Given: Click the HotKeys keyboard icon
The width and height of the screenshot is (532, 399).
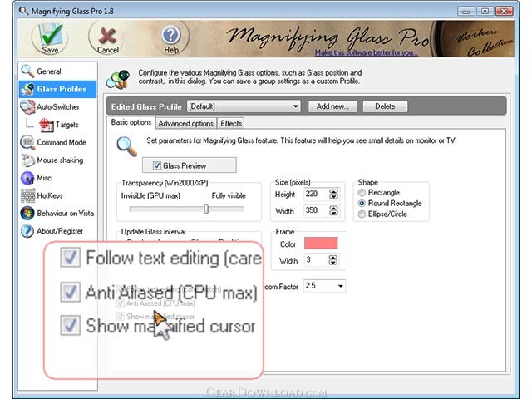Looking at the screenshot, I should (27, 195).
